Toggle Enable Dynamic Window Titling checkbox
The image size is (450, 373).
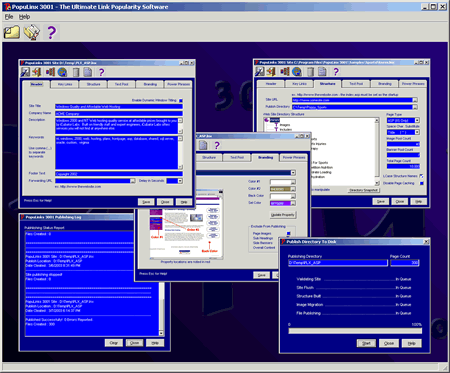[181, 100]
